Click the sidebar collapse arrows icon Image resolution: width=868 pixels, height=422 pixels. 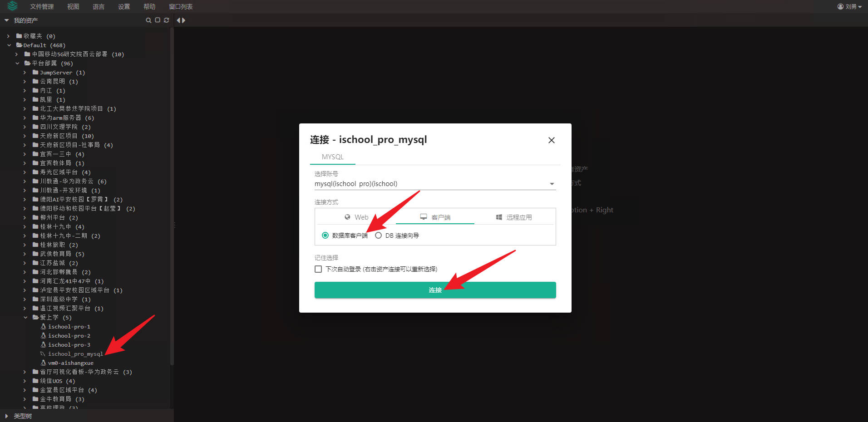coord(181,20)
